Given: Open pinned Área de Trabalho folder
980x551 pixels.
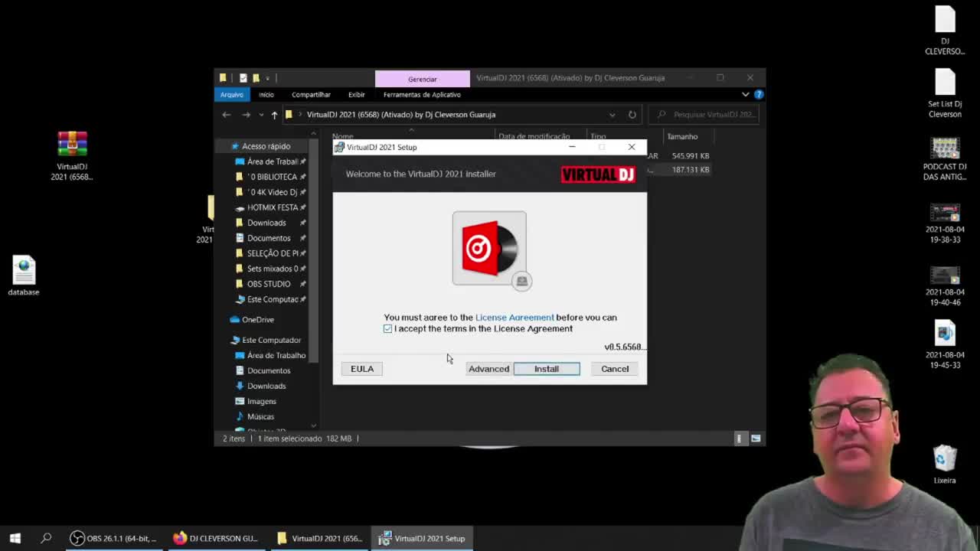Looking at the screenshot, I should point(270,161).
